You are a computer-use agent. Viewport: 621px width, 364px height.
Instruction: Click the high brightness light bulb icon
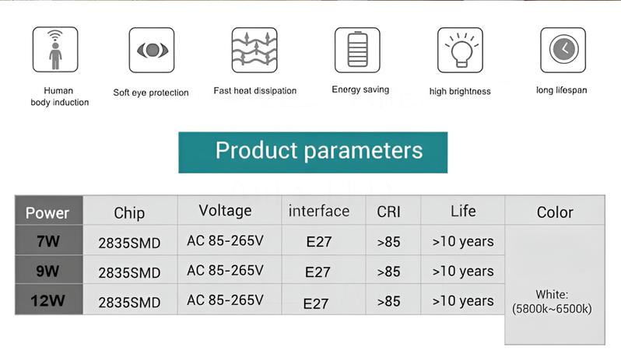click(x=460, y=50)
